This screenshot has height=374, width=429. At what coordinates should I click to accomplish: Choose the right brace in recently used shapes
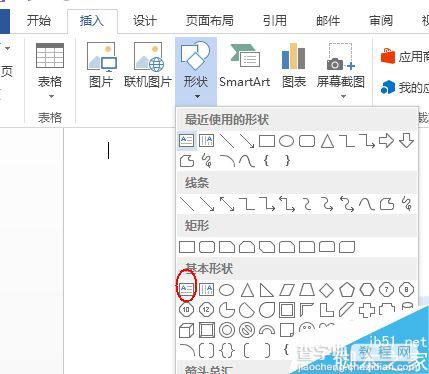click(287, 161)
